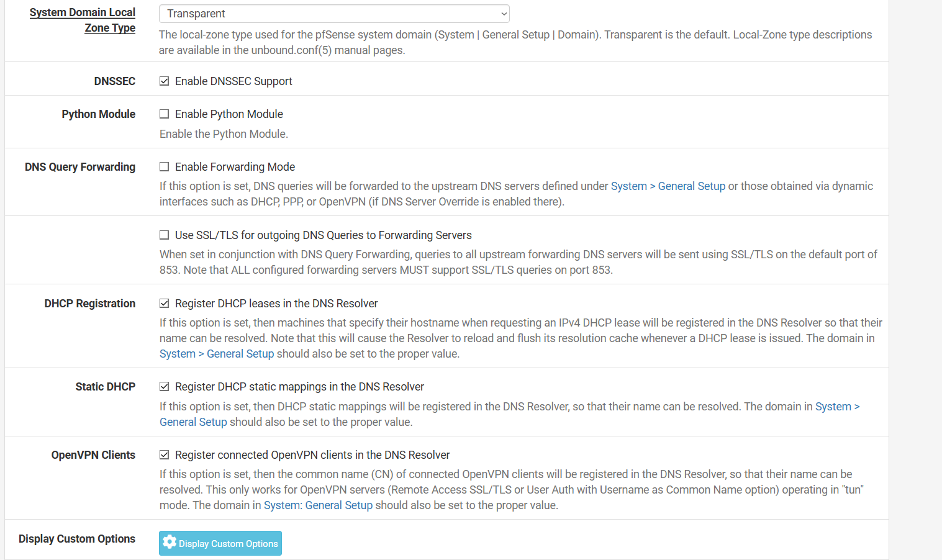Open System Domain Local Zone Type dropdown
Screen dimensions: 942x560
coord(334,14)
